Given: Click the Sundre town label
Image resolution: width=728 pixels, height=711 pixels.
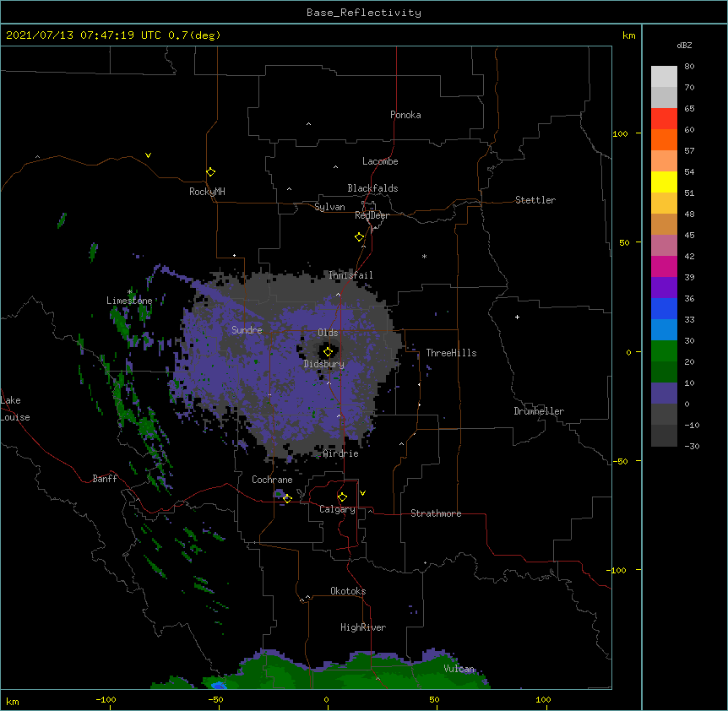Looking at the screenshot, I should [247, 330].
